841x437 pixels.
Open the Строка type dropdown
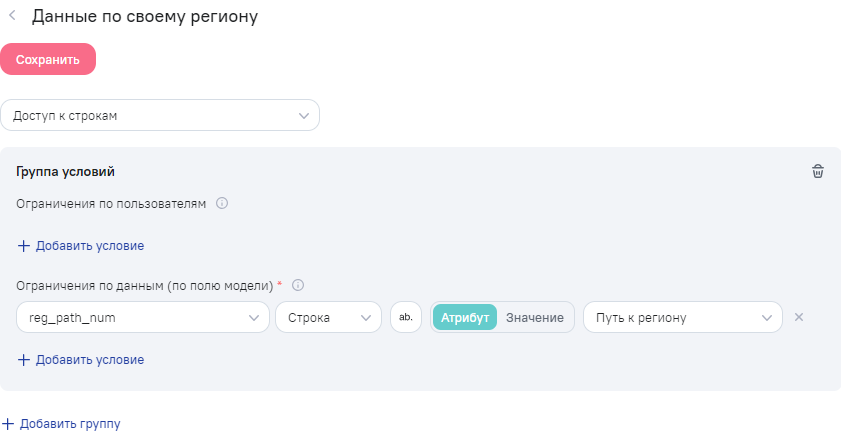point(328,317)
